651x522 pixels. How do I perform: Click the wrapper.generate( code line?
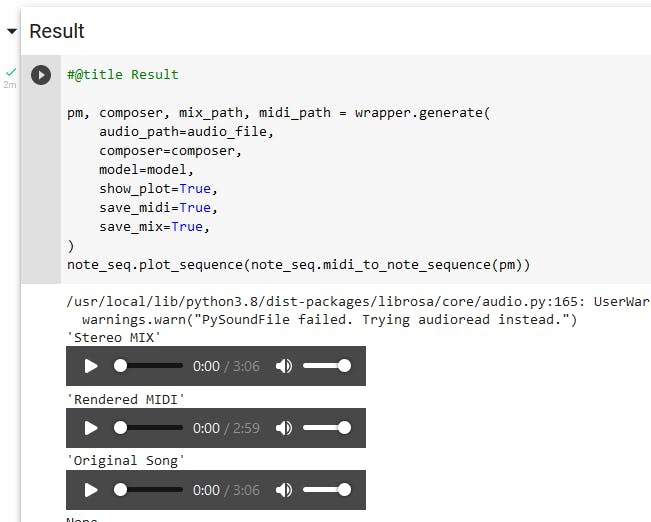pyautogui.click(x=279, y=113)
